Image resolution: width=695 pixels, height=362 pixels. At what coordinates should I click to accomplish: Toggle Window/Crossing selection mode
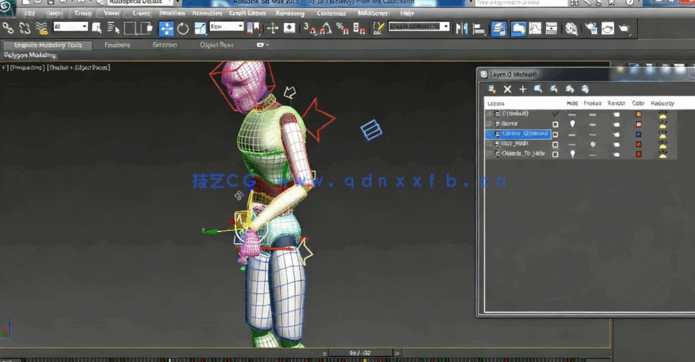tap(146, 28)
